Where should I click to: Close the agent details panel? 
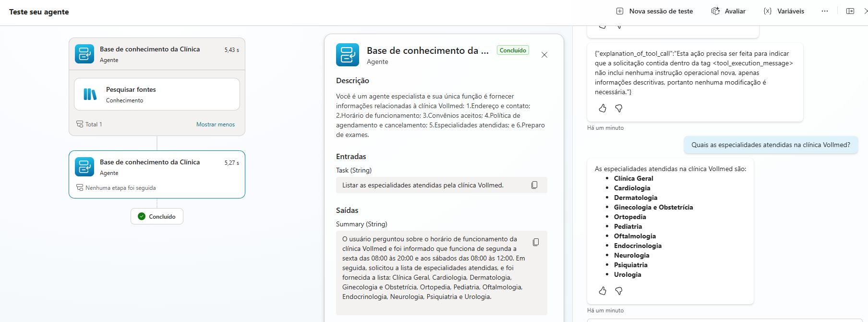pyautogui.click(x=544, y=55)
